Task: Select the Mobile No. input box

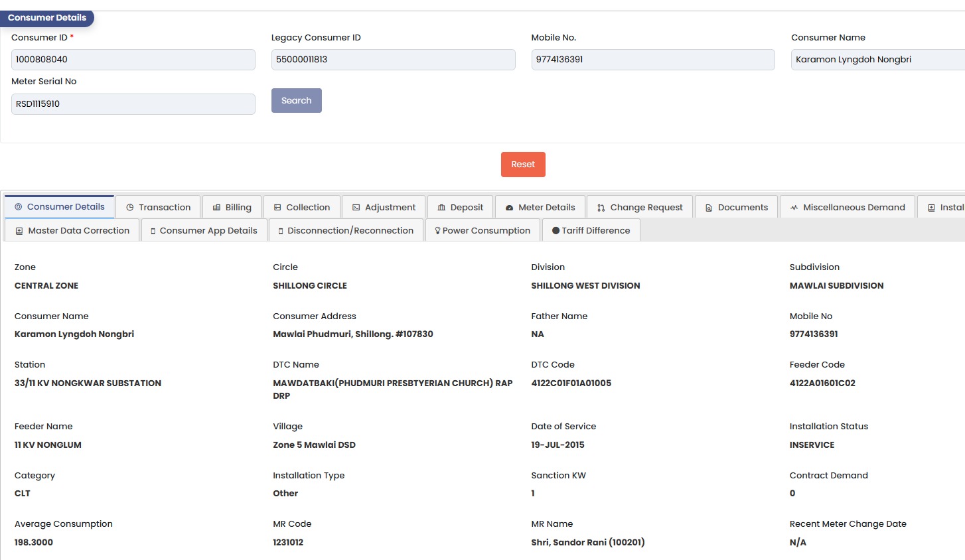Action: tap(652, 60)
